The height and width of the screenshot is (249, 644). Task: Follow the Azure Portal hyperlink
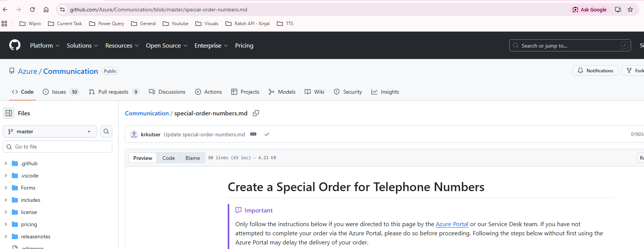pyautogui.click(x=452, y=224)
